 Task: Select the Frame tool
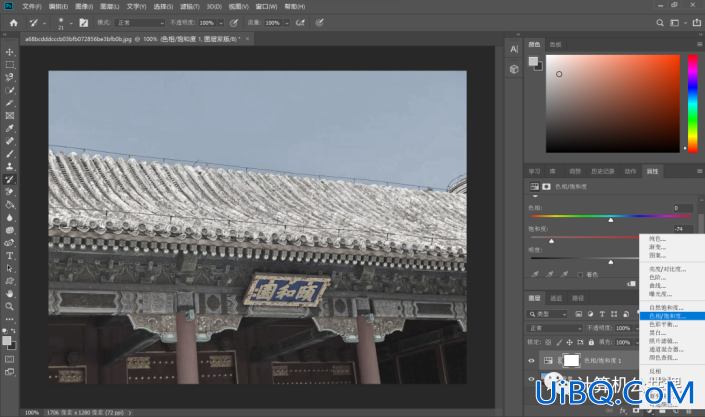pyautogui.click(x=9, y=116)
